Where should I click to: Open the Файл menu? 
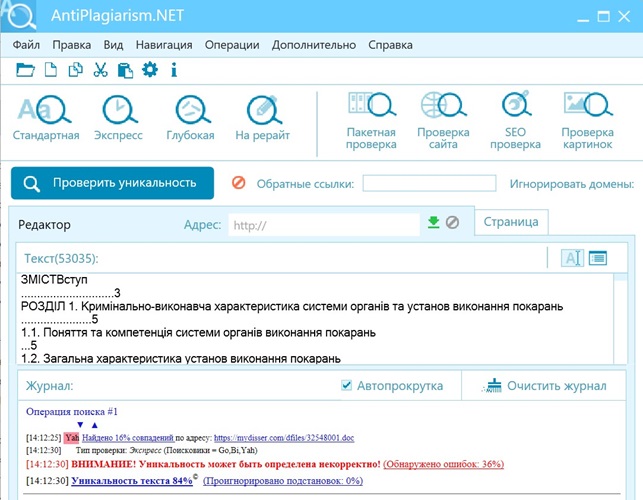(x=26, y=45)
